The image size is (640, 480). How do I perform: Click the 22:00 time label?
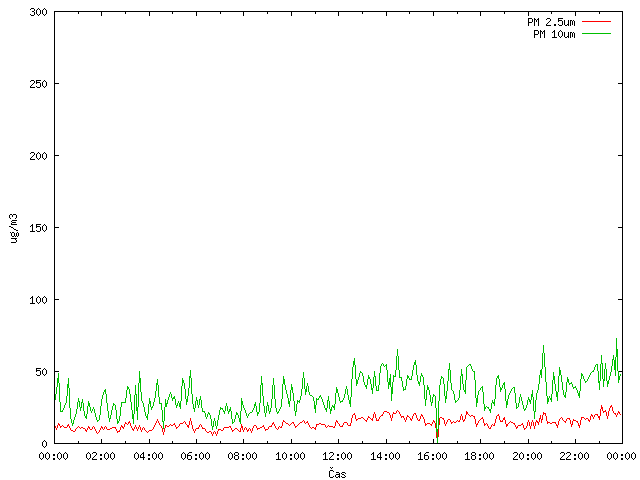pyautogui.click(x=574, y=456)
